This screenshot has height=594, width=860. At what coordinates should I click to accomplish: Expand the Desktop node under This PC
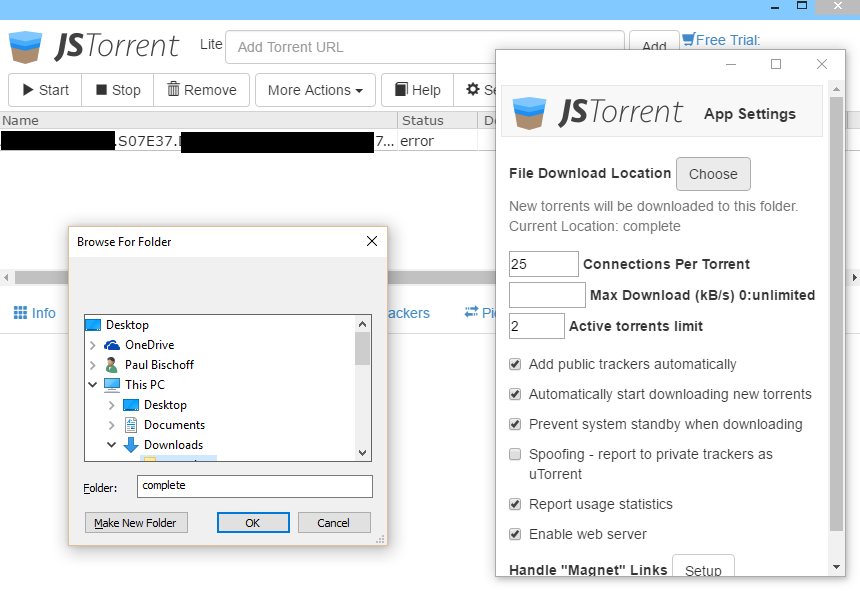[111, 405]
